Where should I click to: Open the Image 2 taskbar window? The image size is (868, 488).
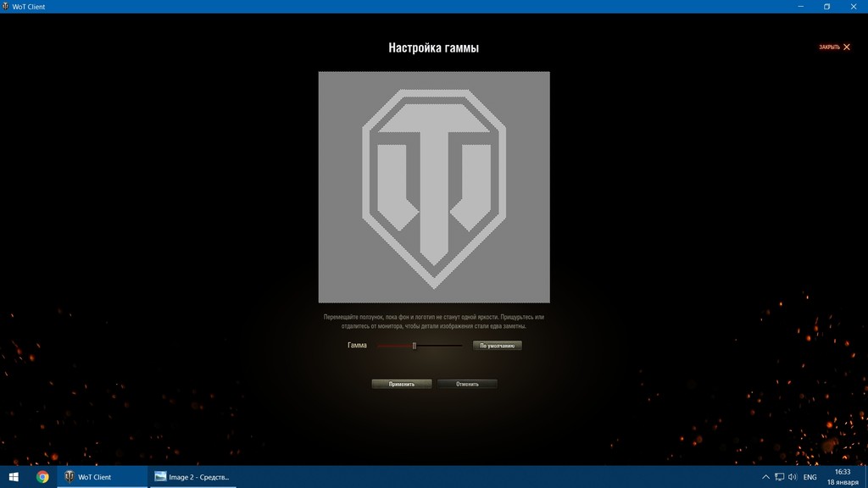click(192, 477)
